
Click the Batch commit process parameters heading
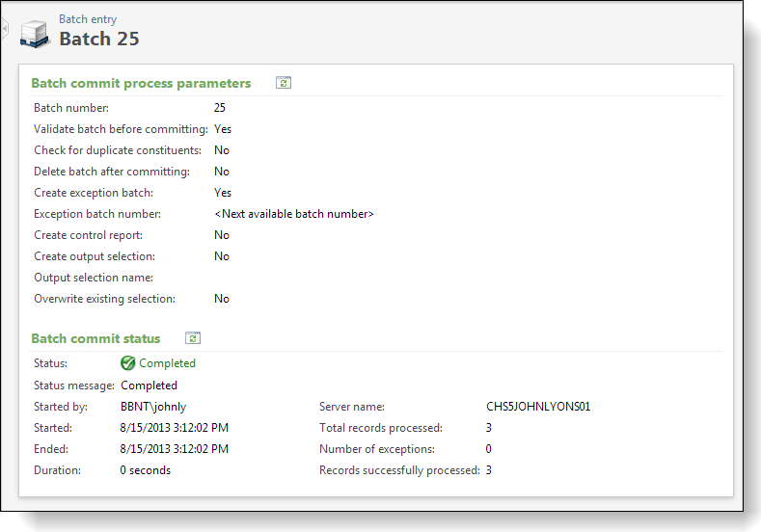(141, 83)
